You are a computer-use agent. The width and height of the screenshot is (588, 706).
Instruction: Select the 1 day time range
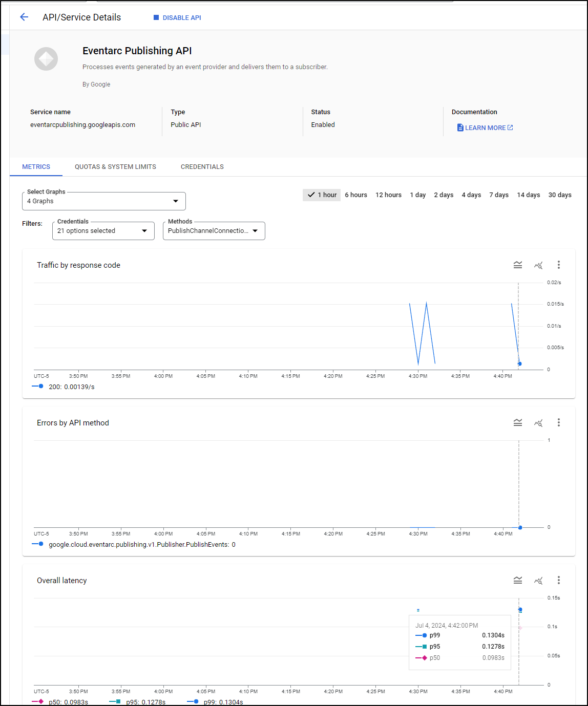(x=418, y=195)
